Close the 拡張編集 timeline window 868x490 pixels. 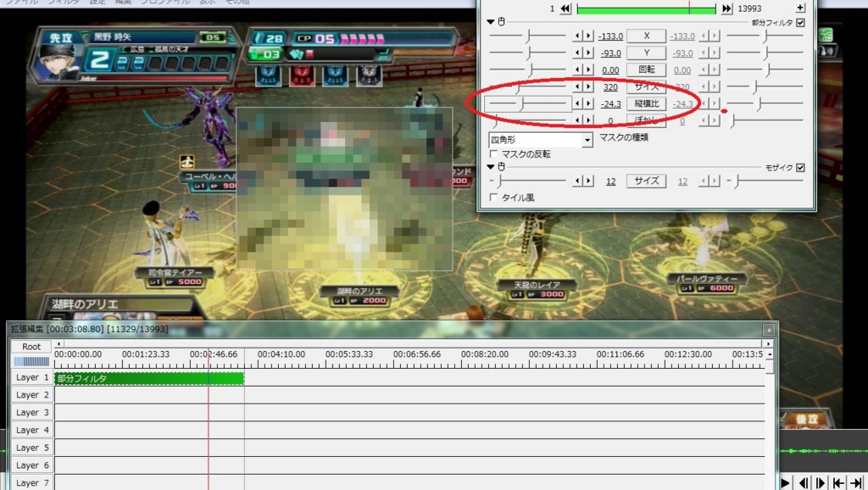tap(769, 330)
